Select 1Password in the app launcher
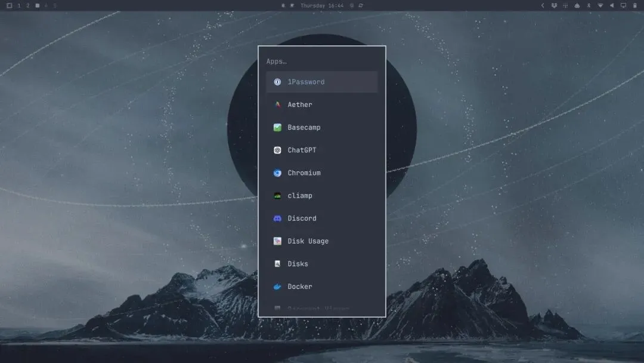644x363 pixels. [x=321, y=82]
